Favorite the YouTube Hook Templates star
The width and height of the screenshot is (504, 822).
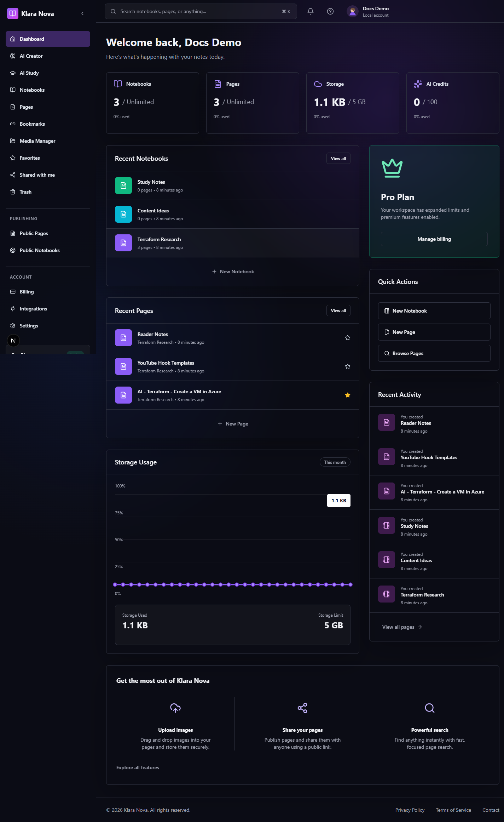coord(348,366)
